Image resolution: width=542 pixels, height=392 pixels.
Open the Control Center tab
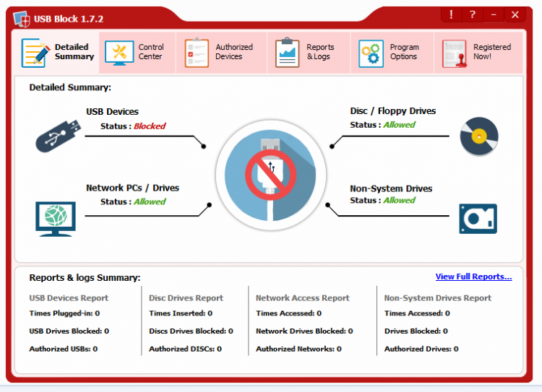pos(137,53)
